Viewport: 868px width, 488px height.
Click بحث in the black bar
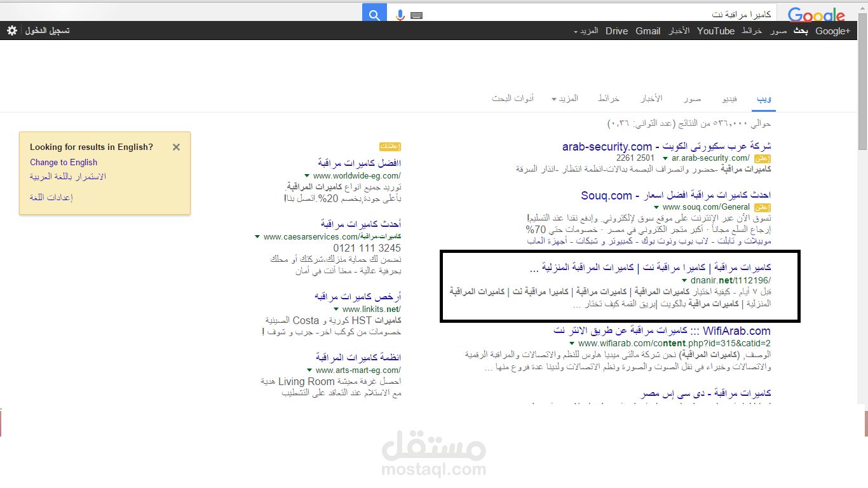(801, 31)
